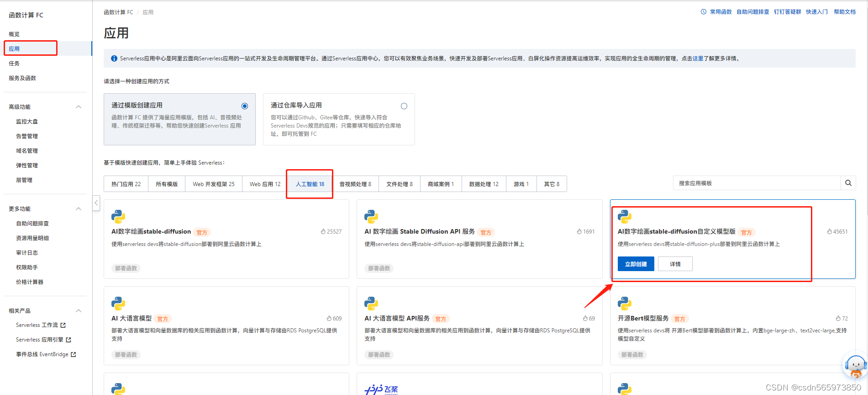Click the usage count 45651 icon
The width and height of the screenshot is (868, 395).
click(830, 232)
